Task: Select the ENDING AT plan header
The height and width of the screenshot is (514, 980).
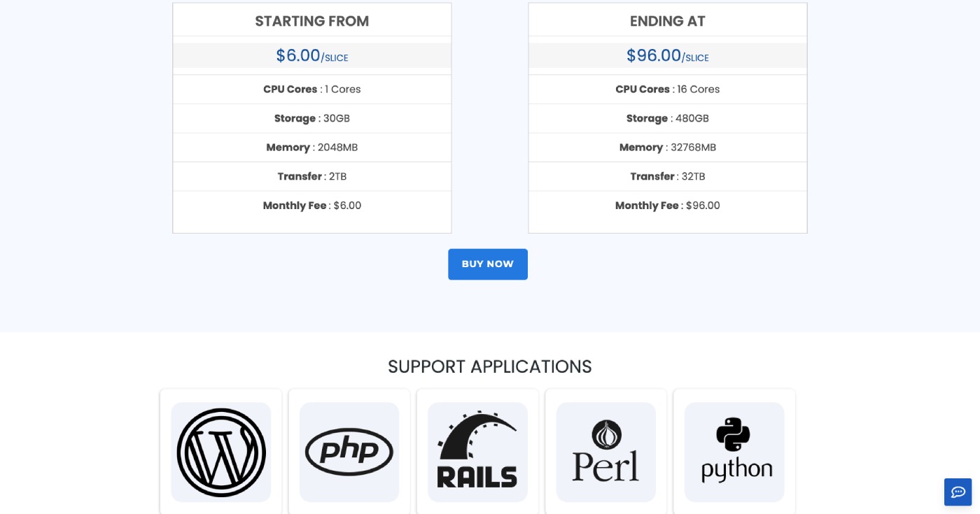Action: [x=667, y=21]
